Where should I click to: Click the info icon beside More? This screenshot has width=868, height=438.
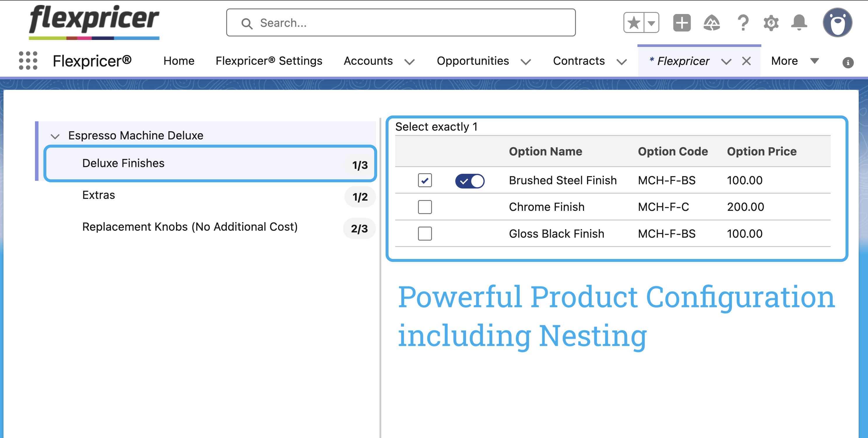[848, 62]
